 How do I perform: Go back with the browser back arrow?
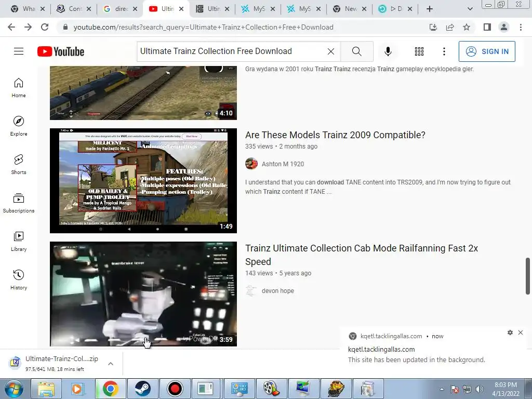tap(11, 27)
